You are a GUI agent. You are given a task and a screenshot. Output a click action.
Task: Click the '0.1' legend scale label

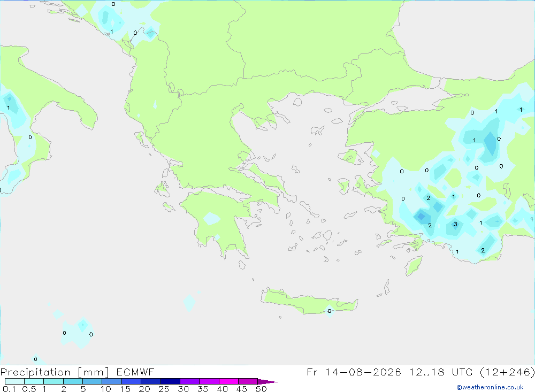point(9,389)
